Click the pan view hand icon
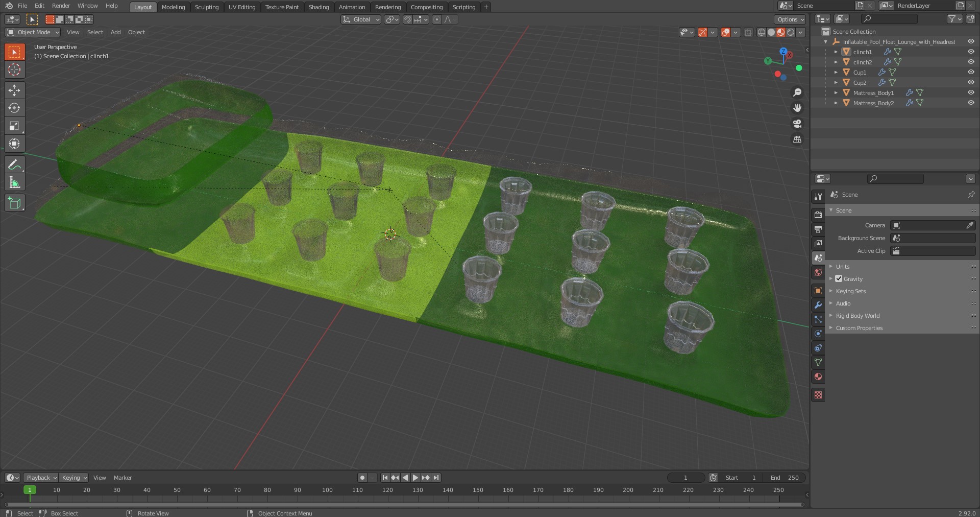980x517 pixels. [x=797, y=108]
